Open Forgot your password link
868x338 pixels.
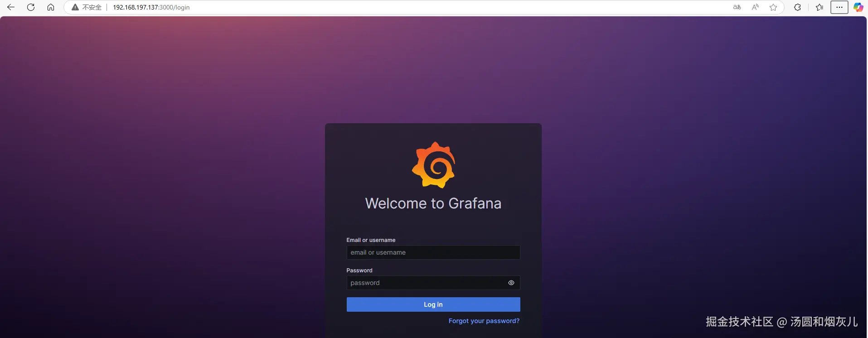484,321
